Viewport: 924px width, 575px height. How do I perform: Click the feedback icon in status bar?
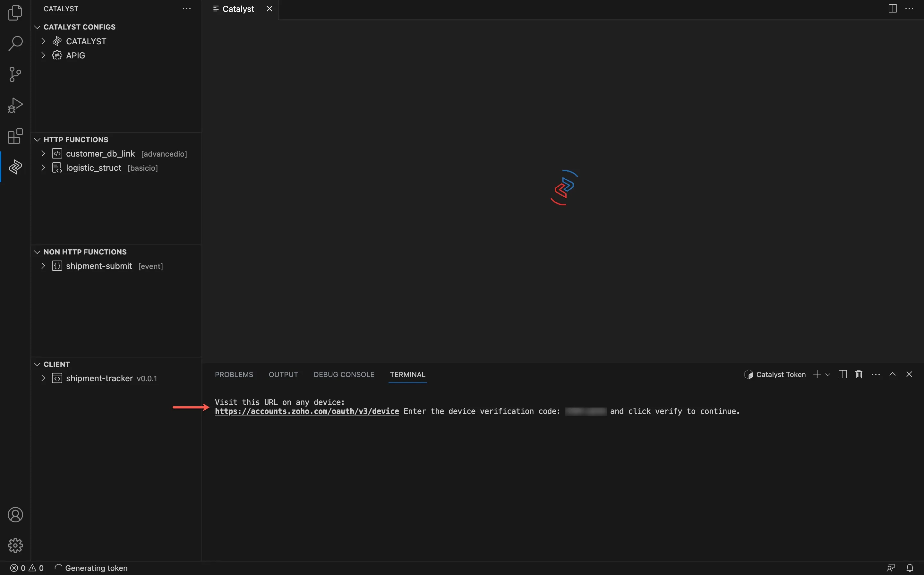click(x=891, y=568)
